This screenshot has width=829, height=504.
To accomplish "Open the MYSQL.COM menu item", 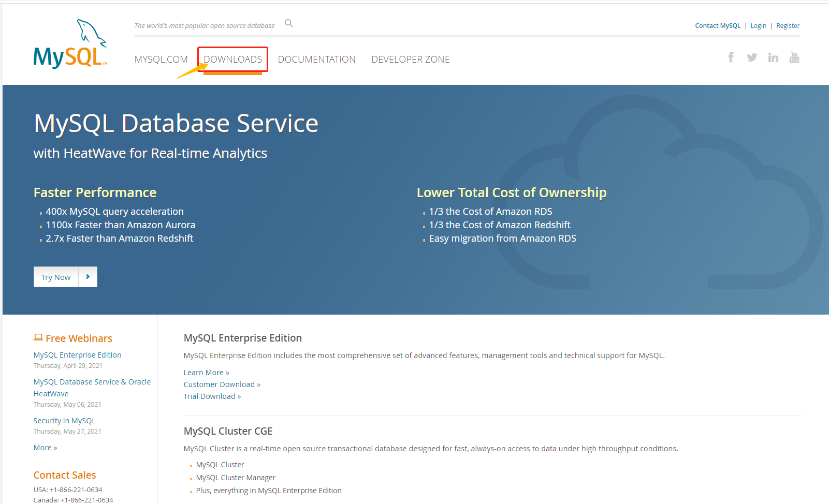I will (x=161, y=60).
